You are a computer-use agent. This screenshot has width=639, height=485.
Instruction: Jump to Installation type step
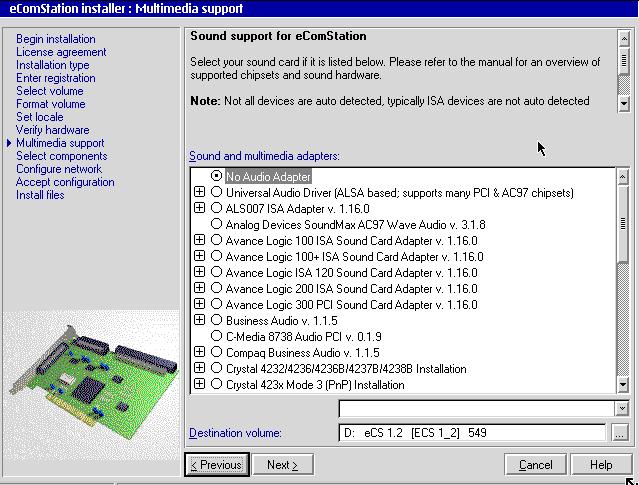click(x=53, y=65)
